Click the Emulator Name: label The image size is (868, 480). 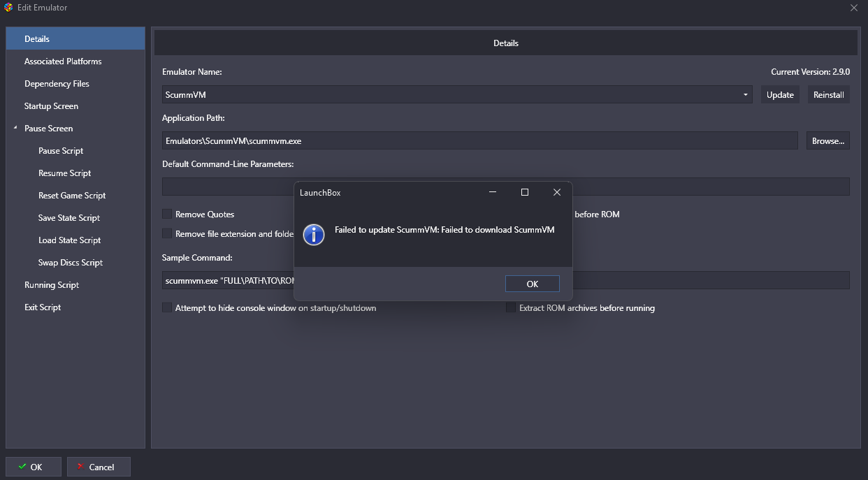tap(192, 72)
